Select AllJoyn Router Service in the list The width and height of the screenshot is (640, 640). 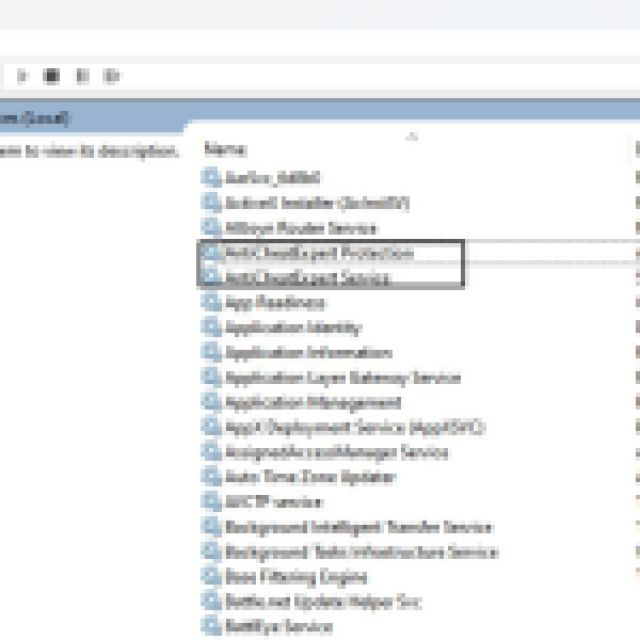coord(300,228)
